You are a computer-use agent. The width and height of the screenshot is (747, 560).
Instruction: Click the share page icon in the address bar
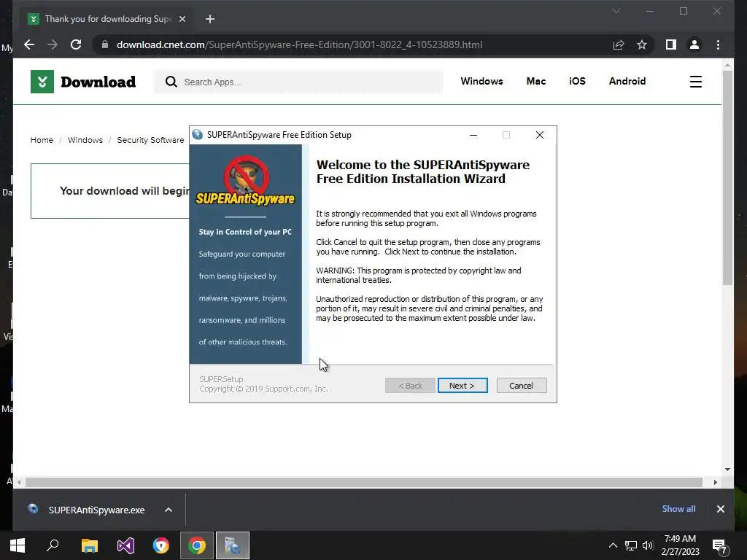click(619, 44)
